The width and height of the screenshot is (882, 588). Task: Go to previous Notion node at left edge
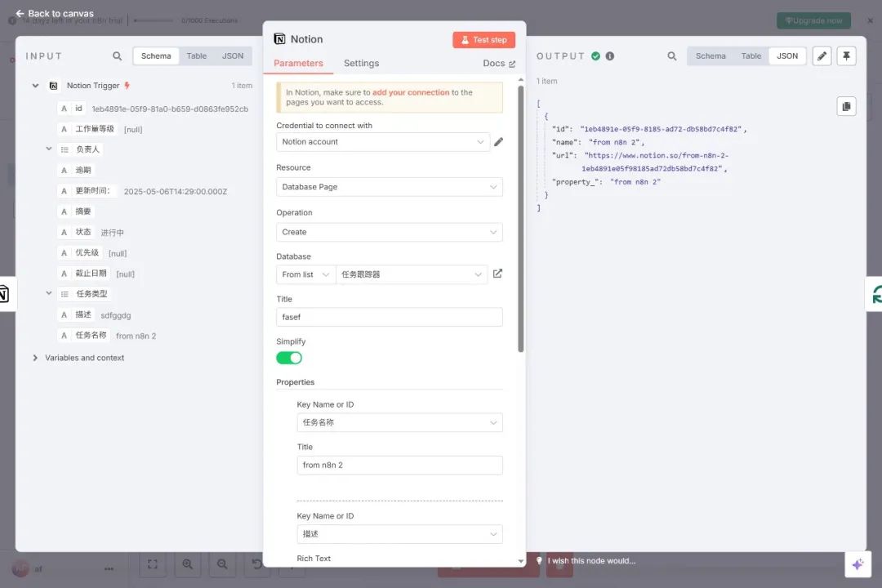[x=5, y=294]
